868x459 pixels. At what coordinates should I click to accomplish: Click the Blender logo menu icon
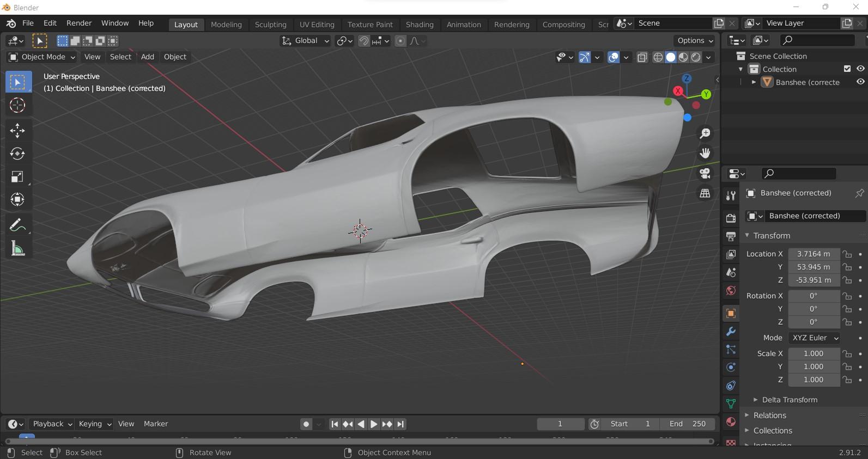11,23
